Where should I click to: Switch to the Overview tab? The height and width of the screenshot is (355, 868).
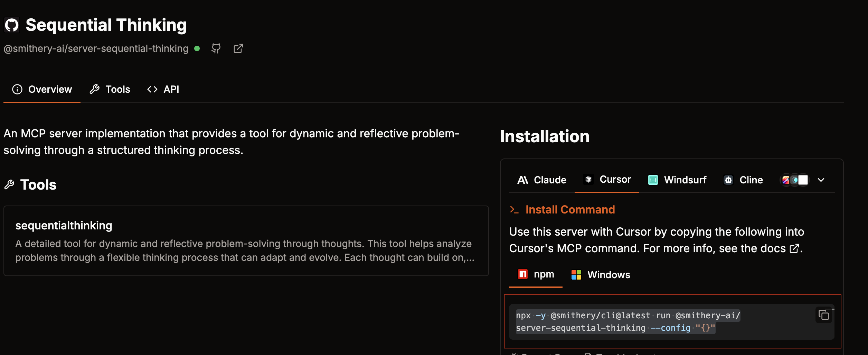coord(42,89)
